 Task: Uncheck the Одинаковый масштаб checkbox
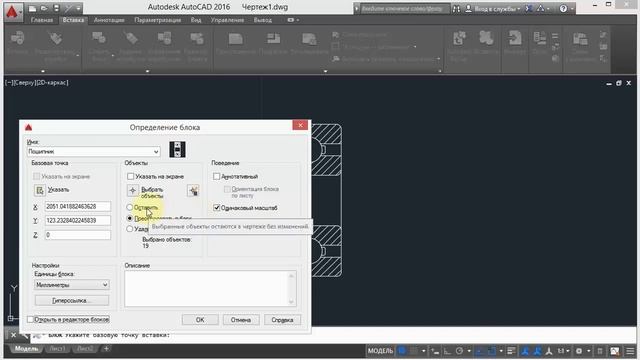click(216, 208)
